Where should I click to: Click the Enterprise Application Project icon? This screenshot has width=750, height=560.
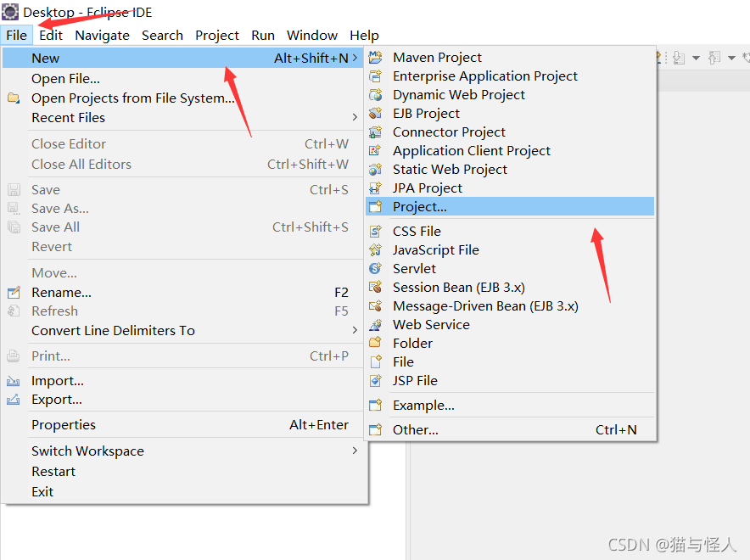click(376, 76)
